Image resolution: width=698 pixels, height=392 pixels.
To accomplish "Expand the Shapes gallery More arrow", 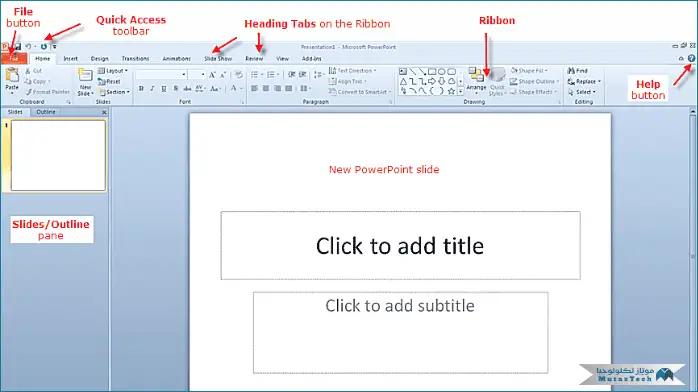I will pos(460,92).
